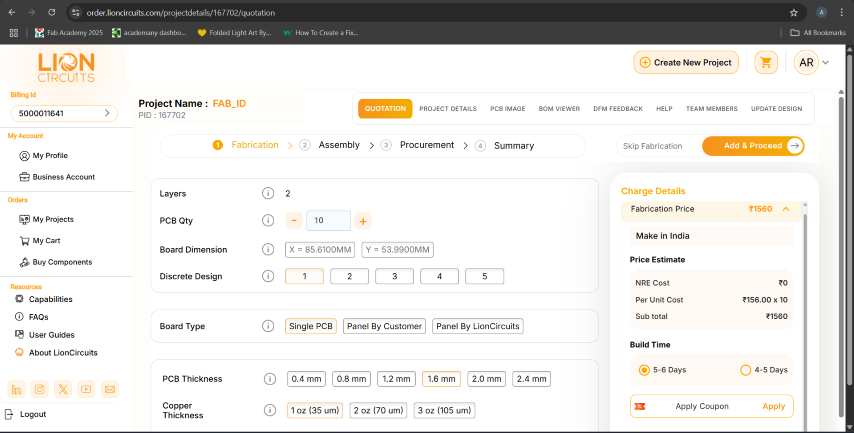The height and width of the screenshot is (433, 854).
Task: Click info icon next to PCB Qty
Action: tap(268, 220)
